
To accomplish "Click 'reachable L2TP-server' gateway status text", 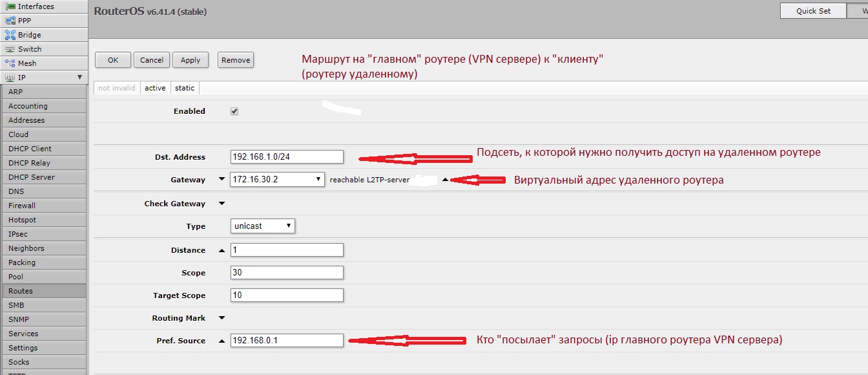I will [369, 180].
